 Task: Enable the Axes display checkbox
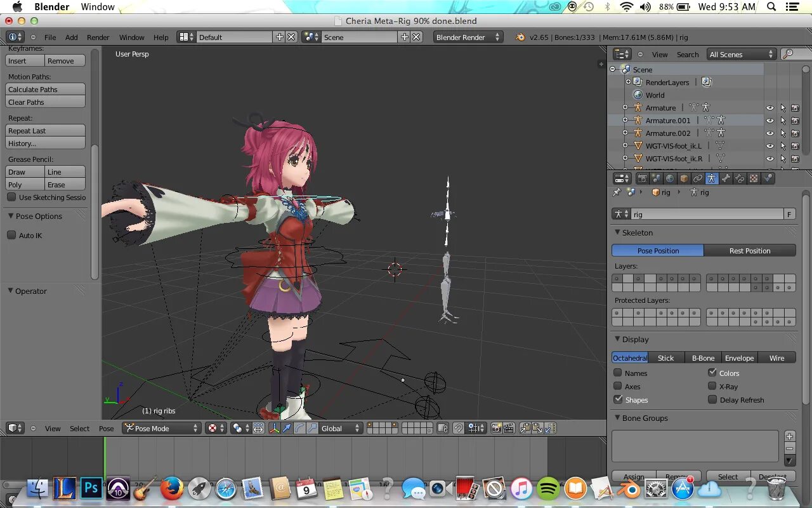[618, 386]
